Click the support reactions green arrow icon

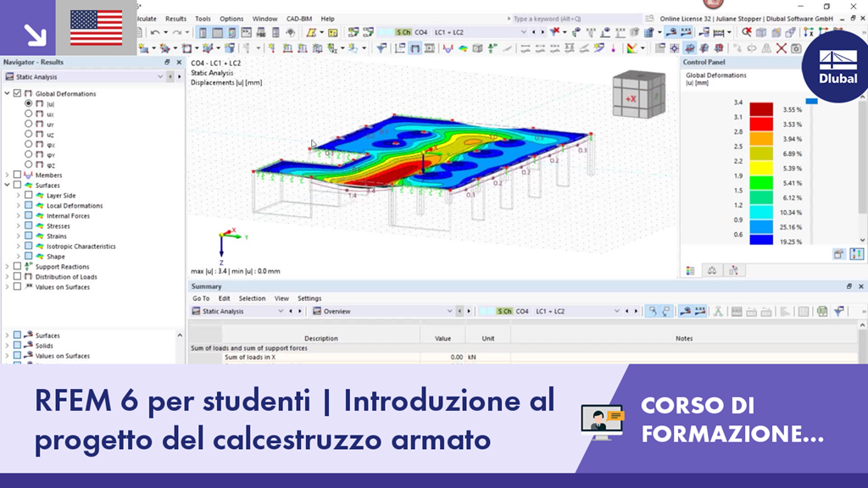492,48
